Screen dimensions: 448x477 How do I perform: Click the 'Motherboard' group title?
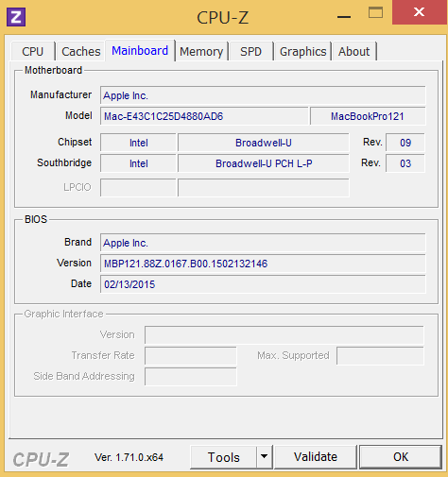point(53,70)
